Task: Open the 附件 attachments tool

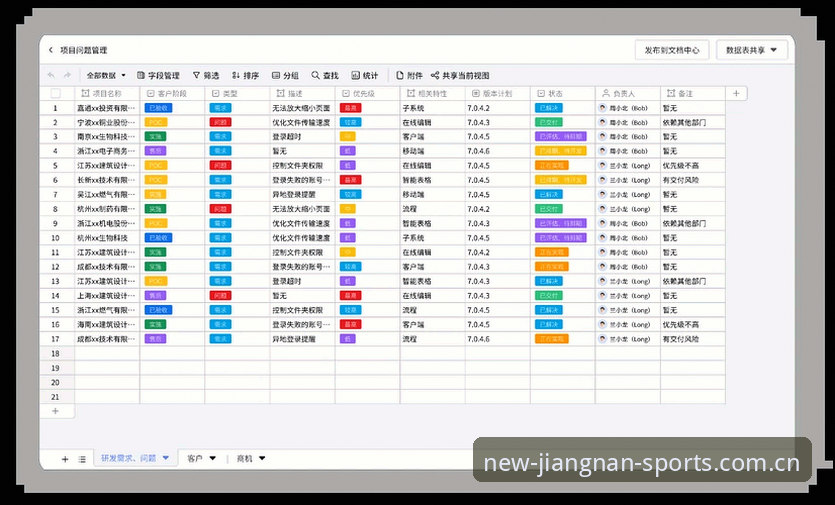Action: point(409,76)
